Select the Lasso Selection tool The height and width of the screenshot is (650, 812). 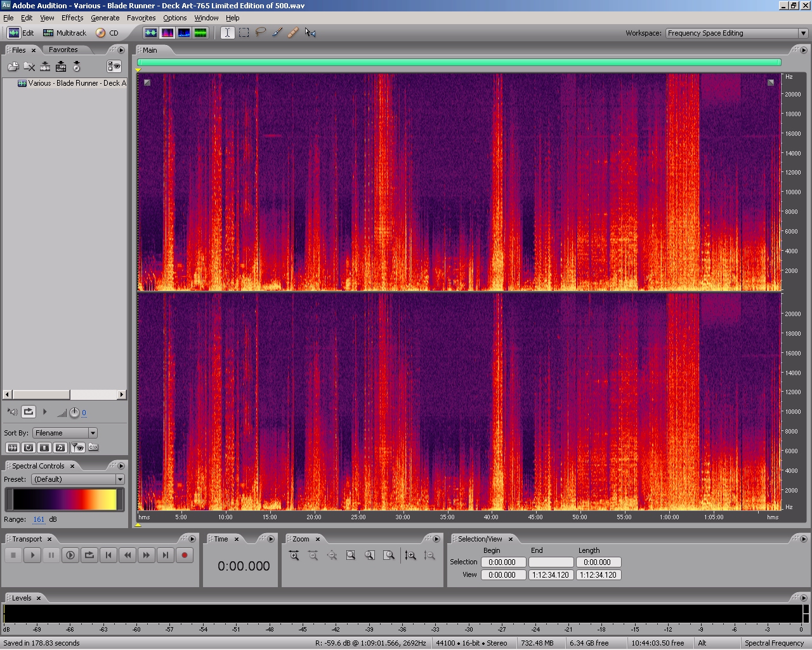260,33
